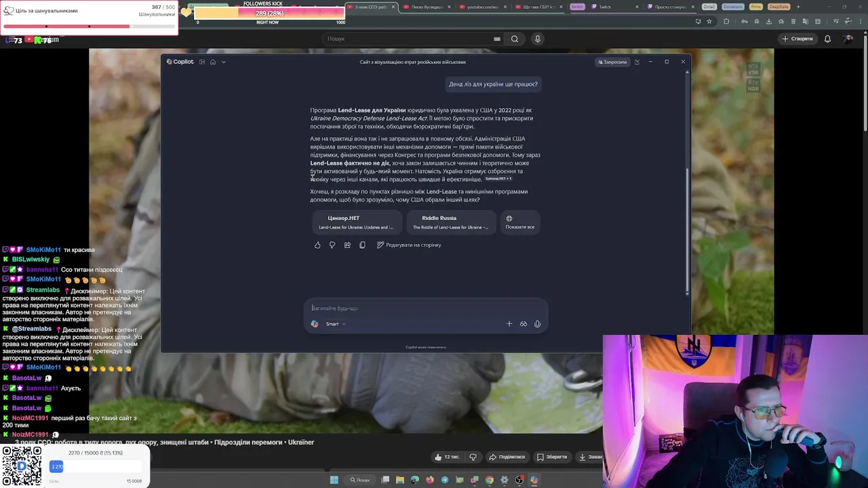Open YouTube on-screen keyboard icon
Viewport: 868px width, 488px height.
(x=497, y=39)
